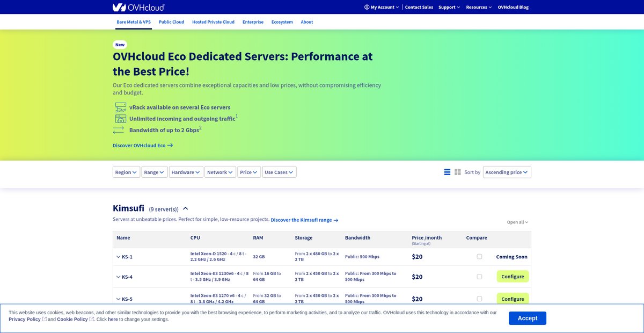Open the Support menu
This screenshot has height=333, width=644.
[449, 7]
